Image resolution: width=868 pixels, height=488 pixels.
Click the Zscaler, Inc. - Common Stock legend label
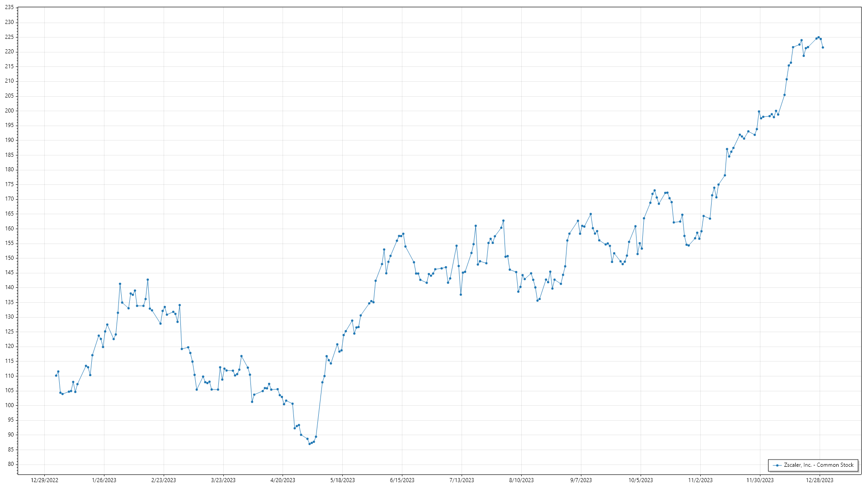coord(818,465)
